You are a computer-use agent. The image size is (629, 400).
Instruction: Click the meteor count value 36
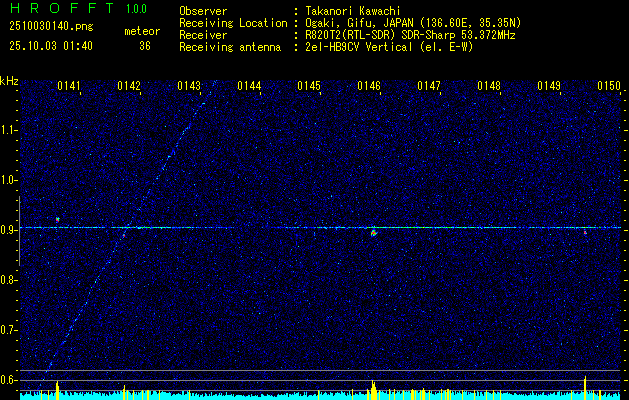(145, 46)
